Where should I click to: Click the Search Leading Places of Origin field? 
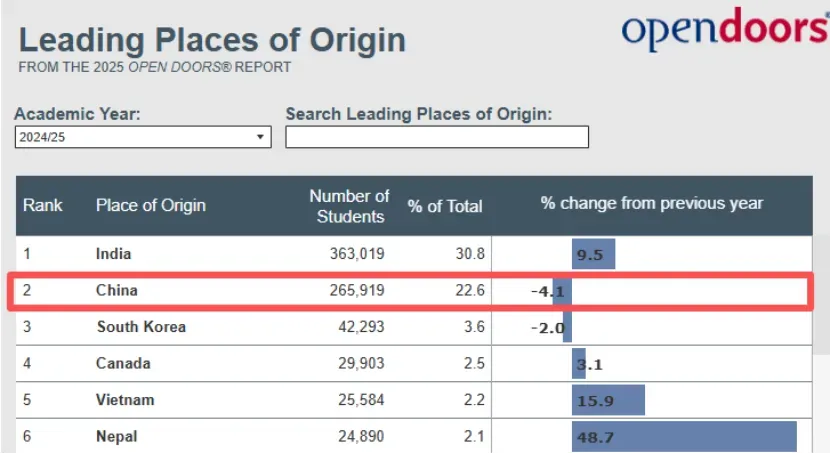pos(437,137)
